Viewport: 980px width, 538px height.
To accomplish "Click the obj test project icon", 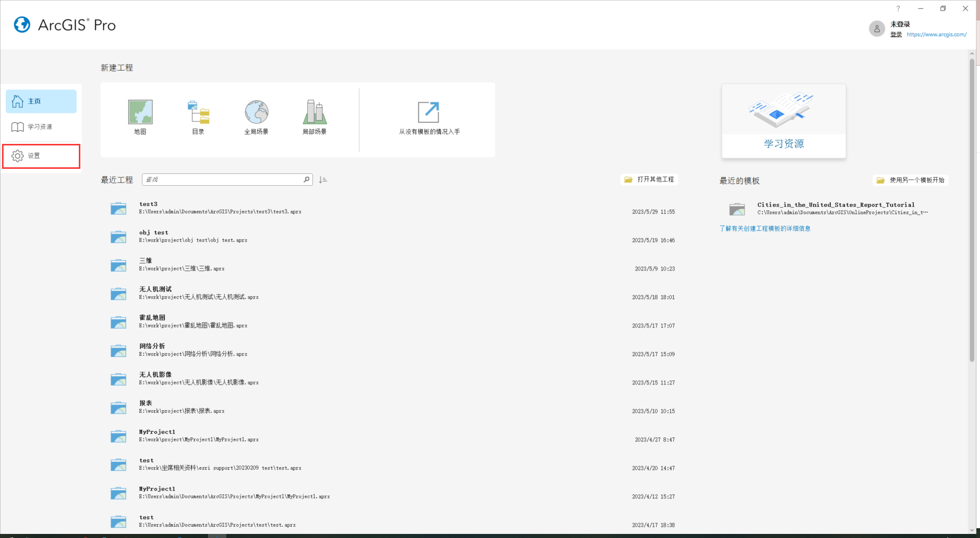I will pos(118,237).
